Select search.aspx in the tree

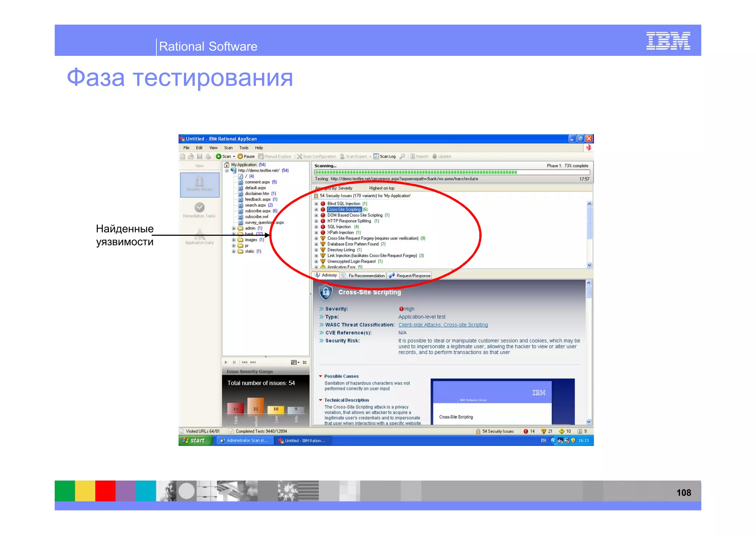[x=255, y=205]
